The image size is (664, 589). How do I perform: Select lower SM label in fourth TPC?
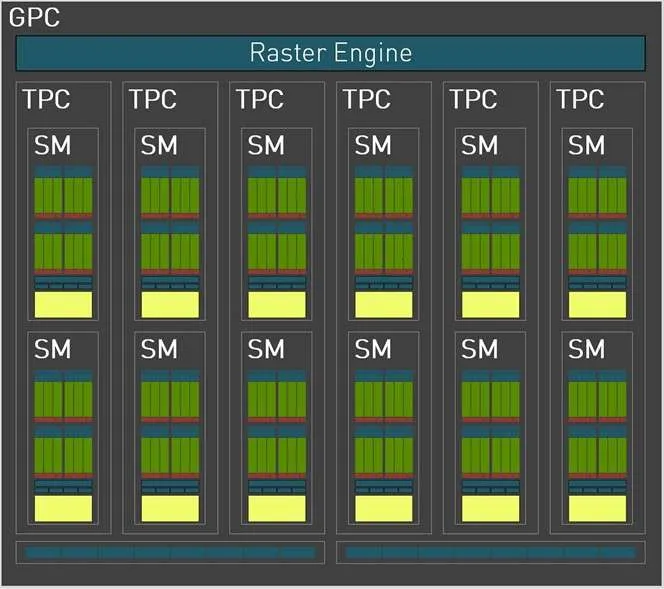373,349
